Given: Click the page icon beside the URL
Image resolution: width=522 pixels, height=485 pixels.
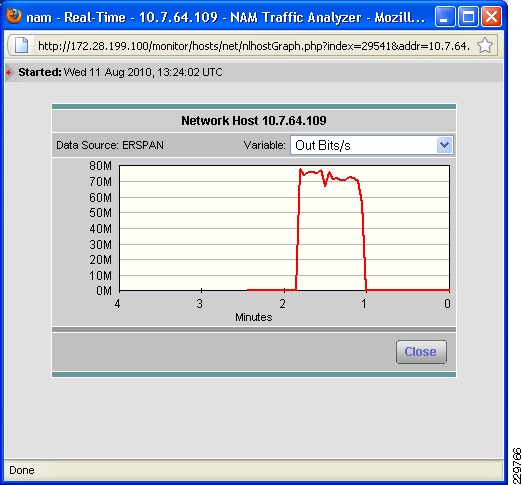Looking at the screenshot, I should [21, 45].
